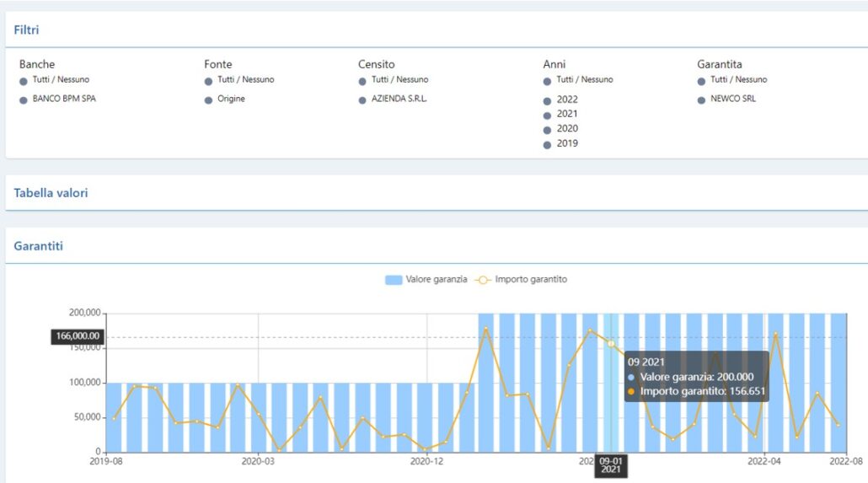868x483 pixels.
Task: Click tooltip text Importo garantito: 156.651
Action: (x=703, y=392)
